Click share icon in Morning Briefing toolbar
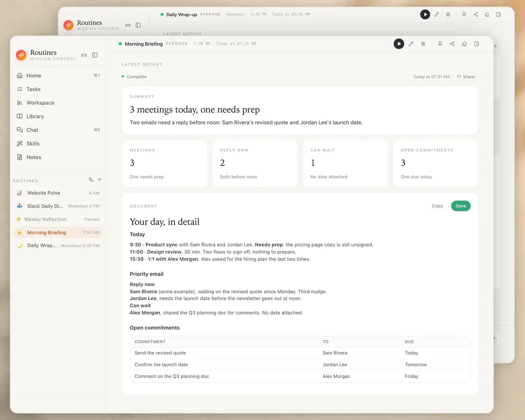The image size is (525, 420). coord(452,44)
